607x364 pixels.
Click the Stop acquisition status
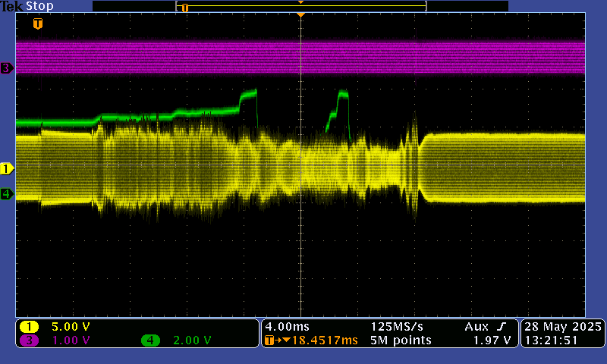click(x=39, y=6)
